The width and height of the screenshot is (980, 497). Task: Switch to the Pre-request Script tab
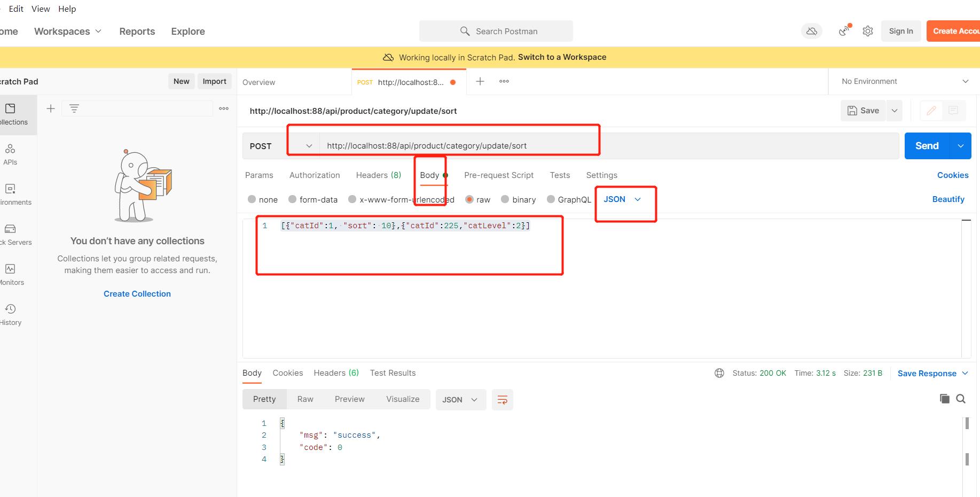coord(499,175)
